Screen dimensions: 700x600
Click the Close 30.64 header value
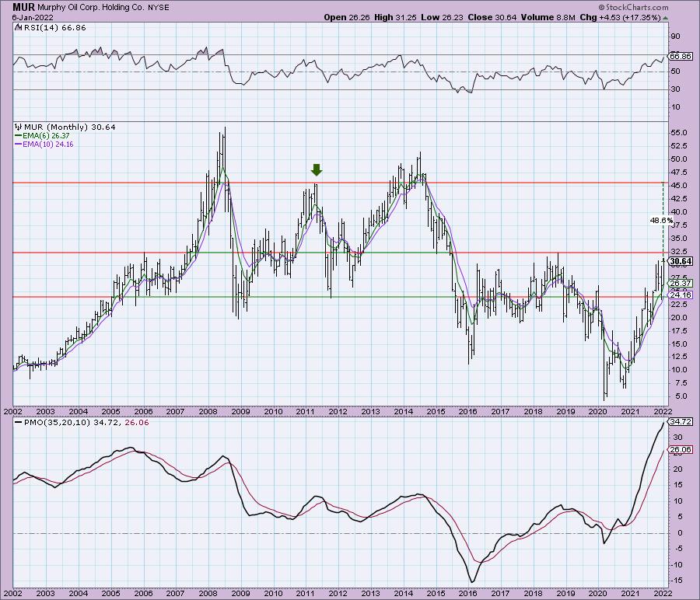point(492,17)
